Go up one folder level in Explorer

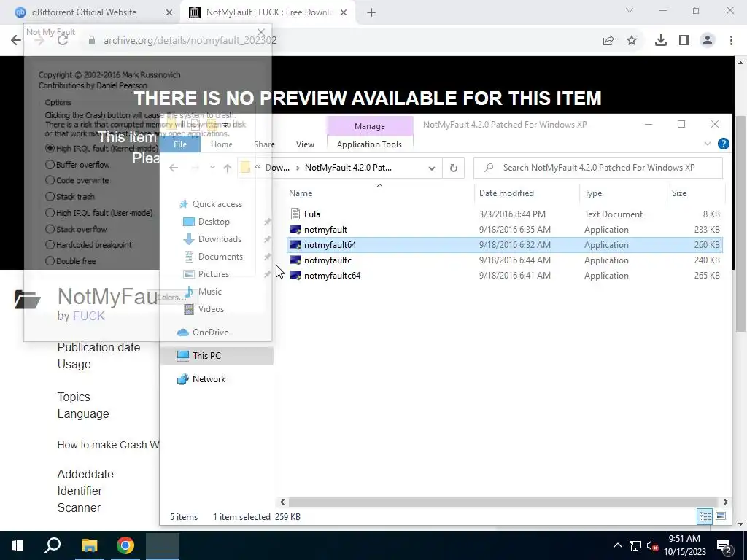point(228,168)
